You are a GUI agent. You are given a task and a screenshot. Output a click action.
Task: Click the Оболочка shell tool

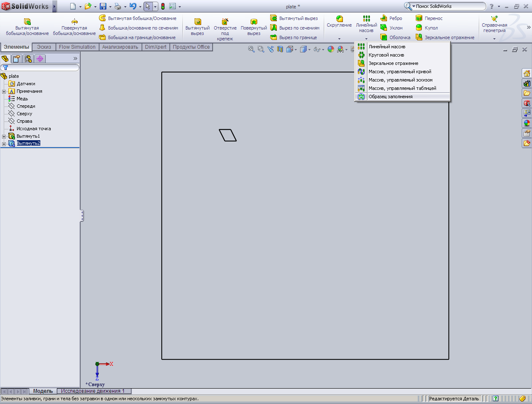395,37
